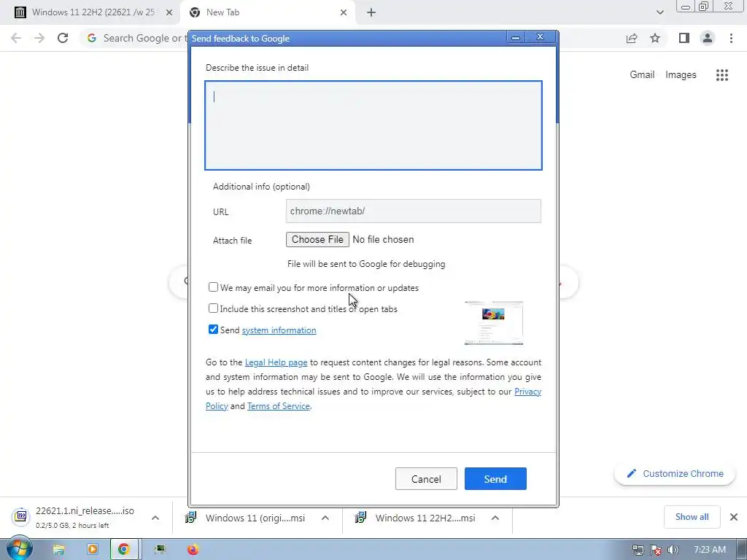The height and width of the screenshot is (560, 747).
Task: Expand options for the iso download
Action: click(155, 518)
